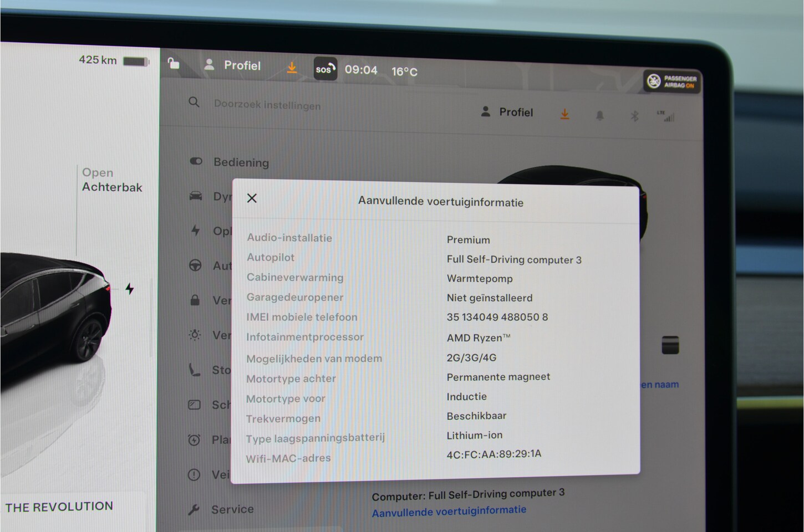Tap the 09:04 clock display
This screenshot has width=804, height=532.
click(361, 70)
